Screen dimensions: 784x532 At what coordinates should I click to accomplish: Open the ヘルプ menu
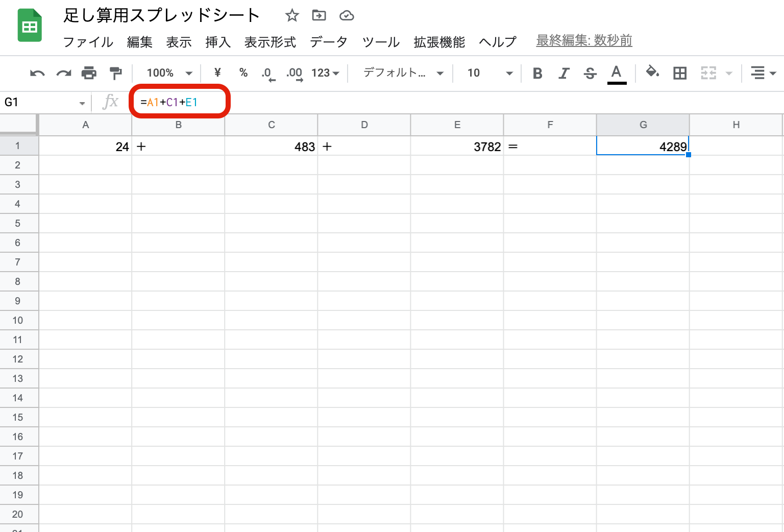[498, 42]
